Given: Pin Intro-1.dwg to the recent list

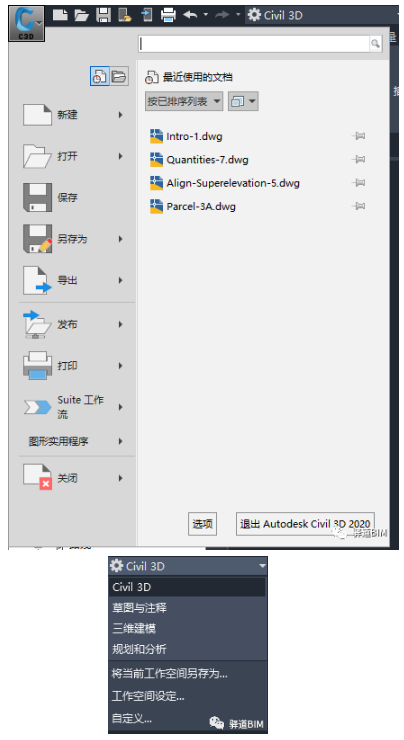Looking at the screenshot, I should [x=359, y=136].
